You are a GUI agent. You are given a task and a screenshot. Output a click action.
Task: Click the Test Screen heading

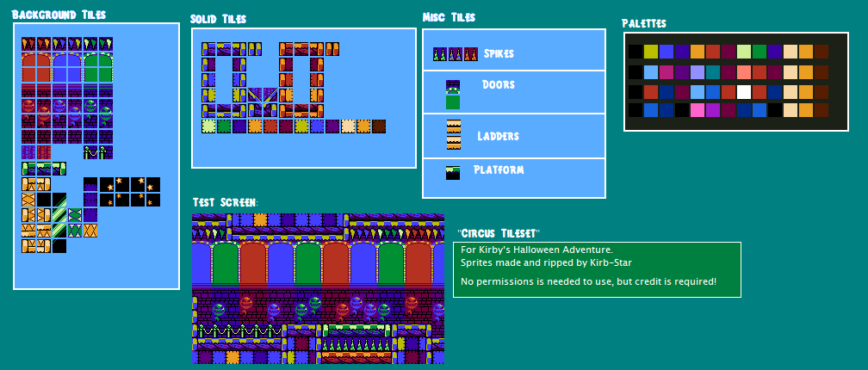pyautogui.click(x=226, y=202)
